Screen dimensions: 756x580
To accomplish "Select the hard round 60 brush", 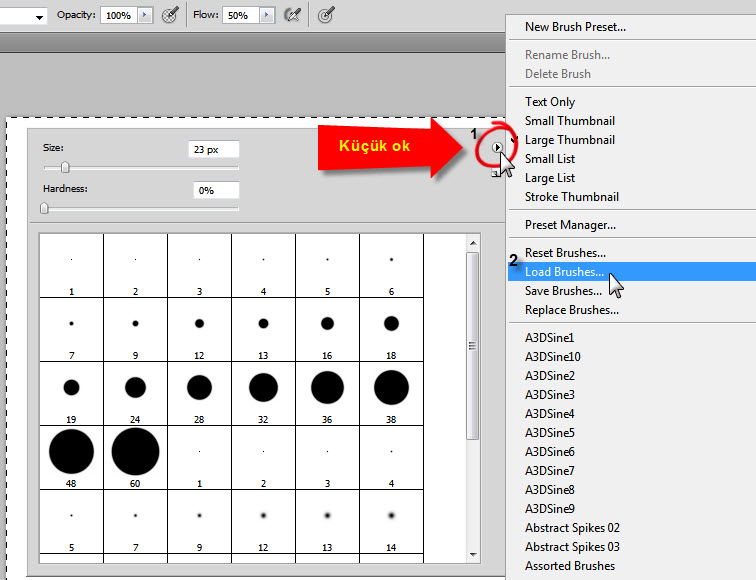I will point(135,458).
